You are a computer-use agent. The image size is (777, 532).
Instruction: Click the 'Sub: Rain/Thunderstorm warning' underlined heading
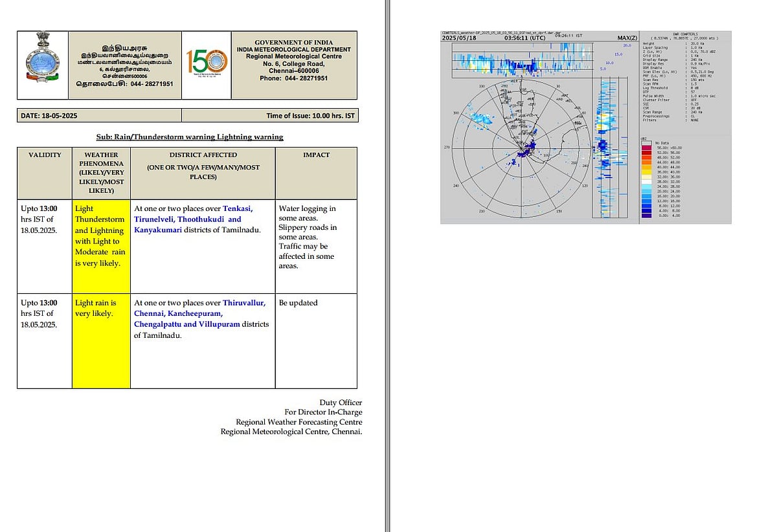[x=189, y=137]
